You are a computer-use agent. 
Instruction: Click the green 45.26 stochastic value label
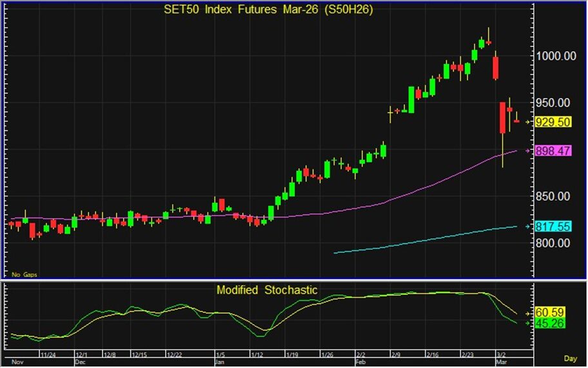552,323
